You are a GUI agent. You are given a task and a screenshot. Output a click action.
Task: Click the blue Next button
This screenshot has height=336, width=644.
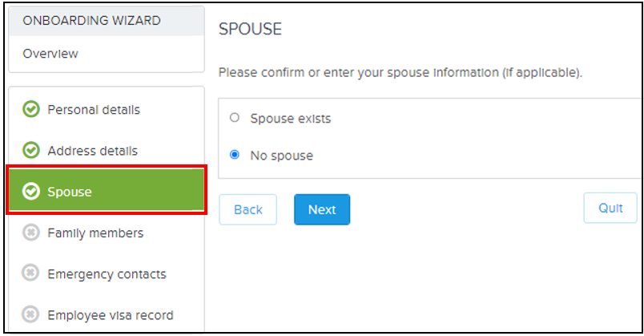(322, 209)
